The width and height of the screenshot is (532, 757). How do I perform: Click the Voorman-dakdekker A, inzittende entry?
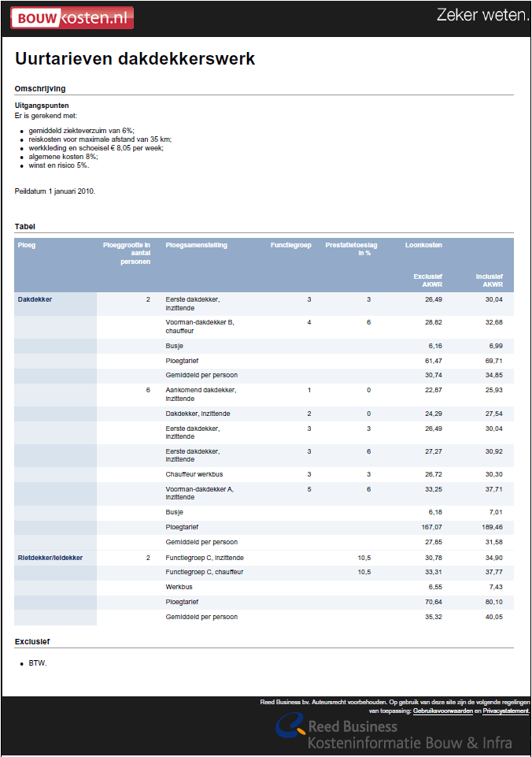tap(200, 493)
